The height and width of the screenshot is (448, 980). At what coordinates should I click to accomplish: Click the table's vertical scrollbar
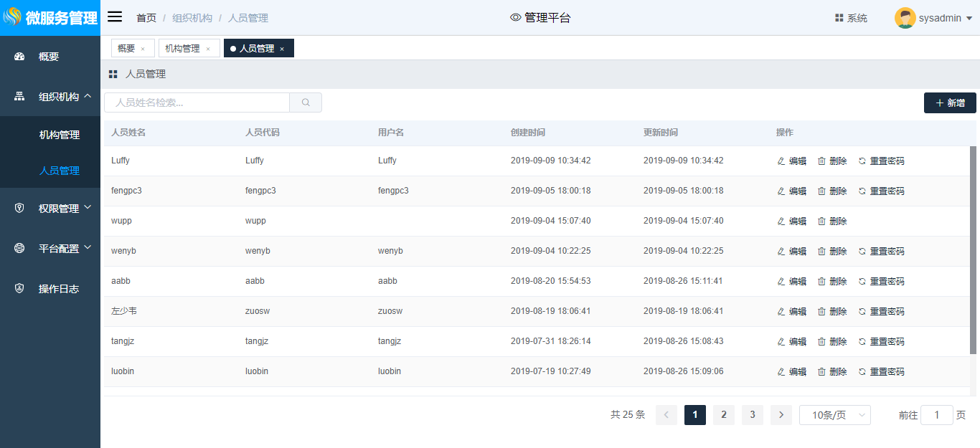point(973,251)
